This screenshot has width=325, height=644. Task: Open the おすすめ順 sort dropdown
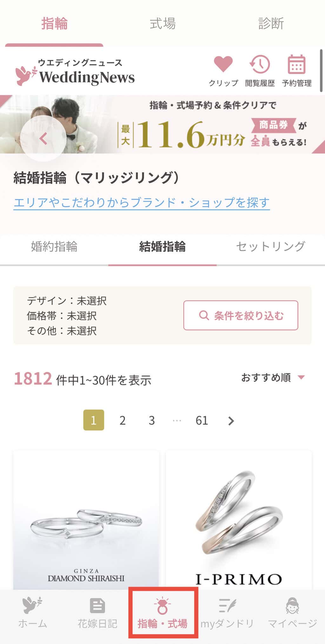click(x=273, y=377)
